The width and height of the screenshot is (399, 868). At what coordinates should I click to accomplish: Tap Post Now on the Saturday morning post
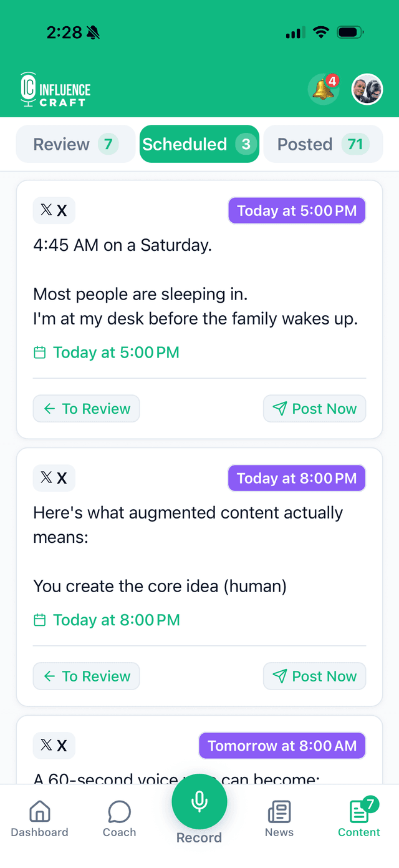coord(314,409)
